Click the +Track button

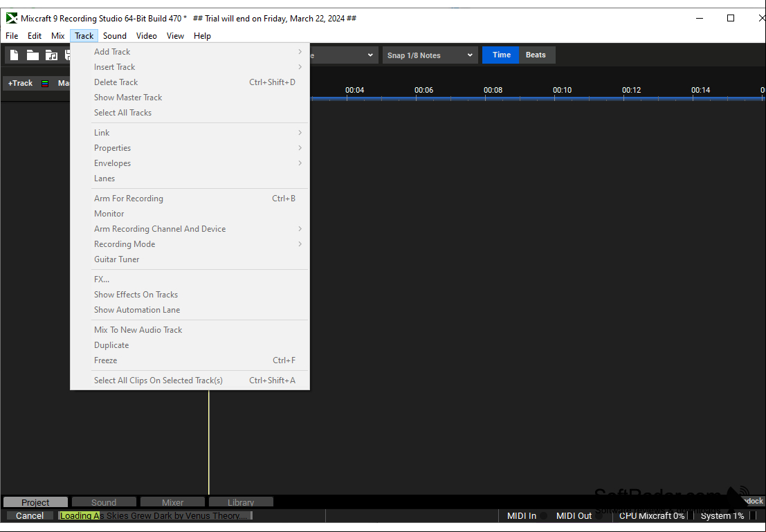20,83
